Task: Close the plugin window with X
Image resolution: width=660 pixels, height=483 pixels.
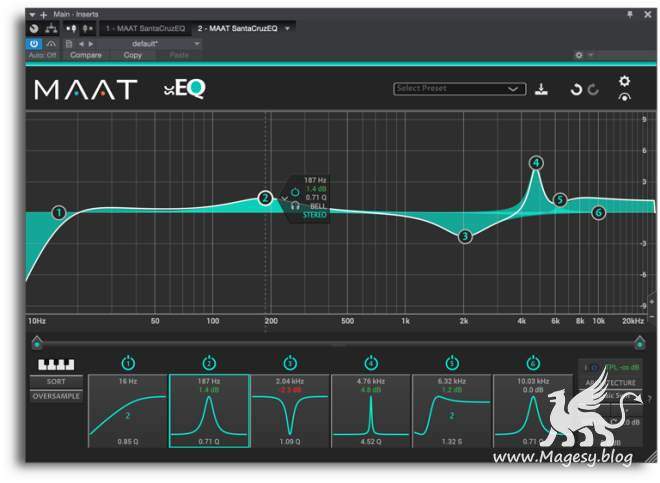Action: pos(648,14)
